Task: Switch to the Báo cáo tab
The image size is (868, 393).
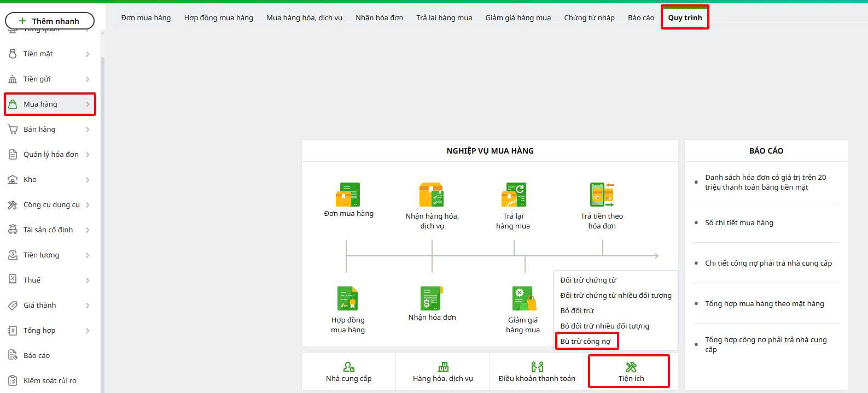Action: tap(640, 17)
